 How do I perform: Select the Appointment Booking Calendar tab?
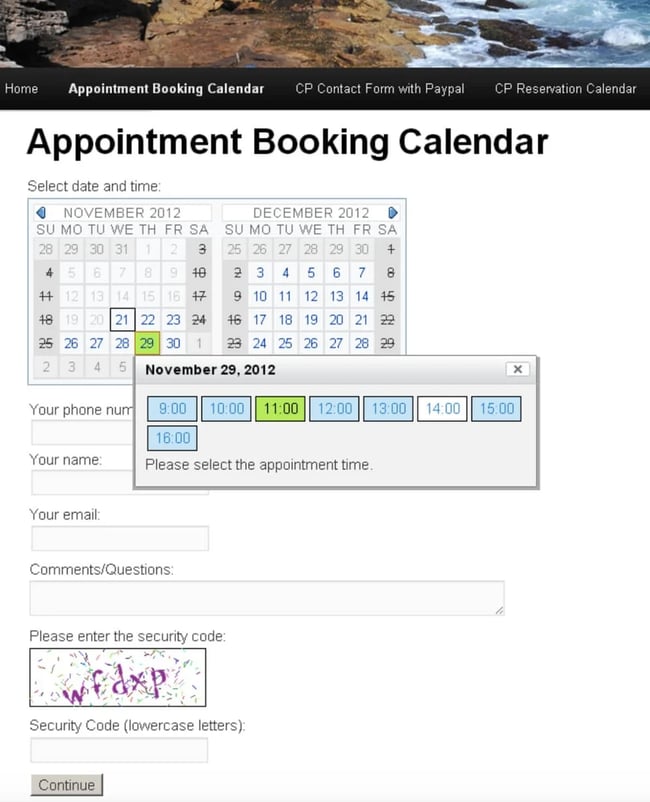(x=166, y=89)
